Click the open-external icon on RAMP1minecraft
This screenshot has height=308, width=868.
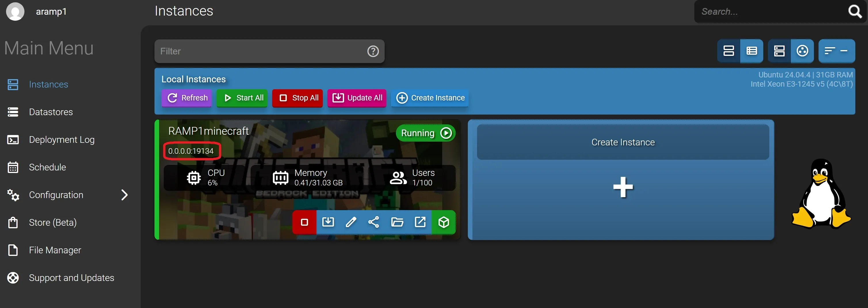tap(420, 222)
